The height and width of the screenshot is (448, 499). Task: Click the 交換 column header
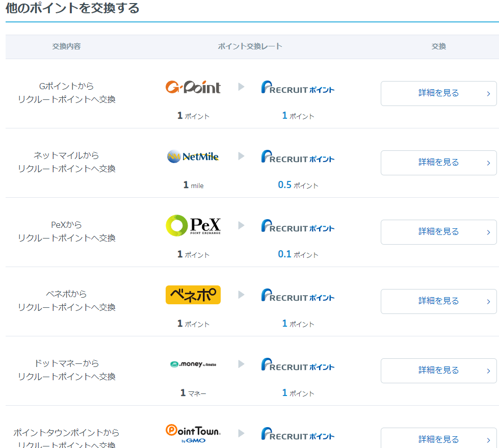coord(438,46)
